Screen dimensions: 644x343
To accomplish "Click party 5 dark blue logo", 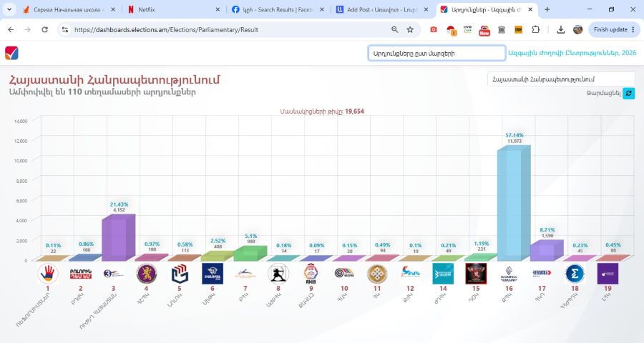I will tap(180, 274).
